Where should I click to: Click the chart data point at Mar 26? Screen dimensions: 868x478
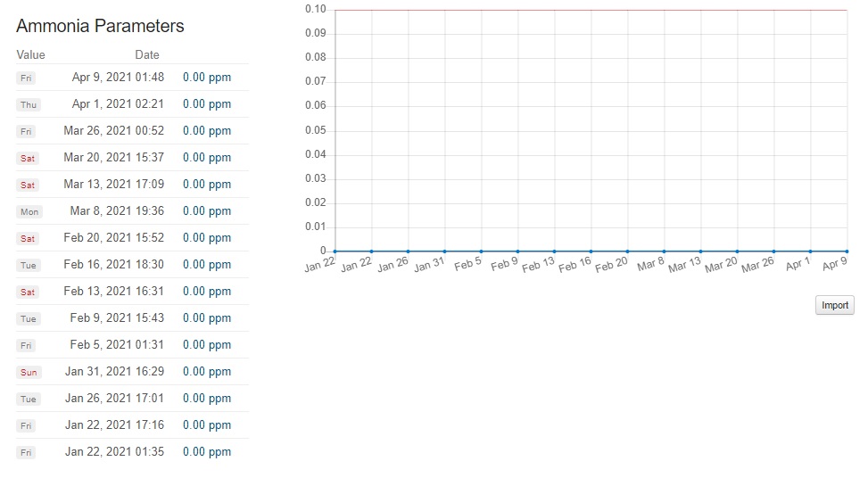774,251
